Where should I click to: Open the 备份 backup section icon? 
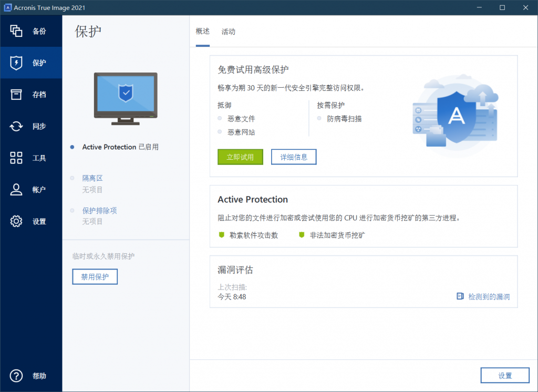click(16, 31)
